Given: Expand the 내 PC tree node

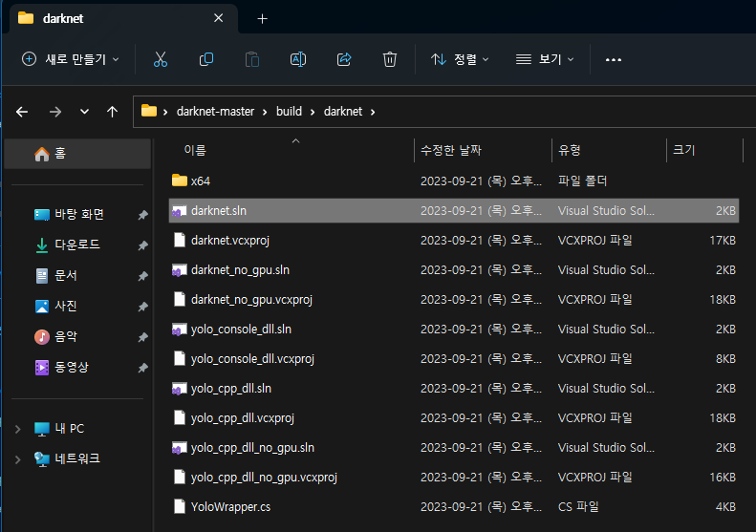Looking at the screenshot, I should (x=18, y=429).
